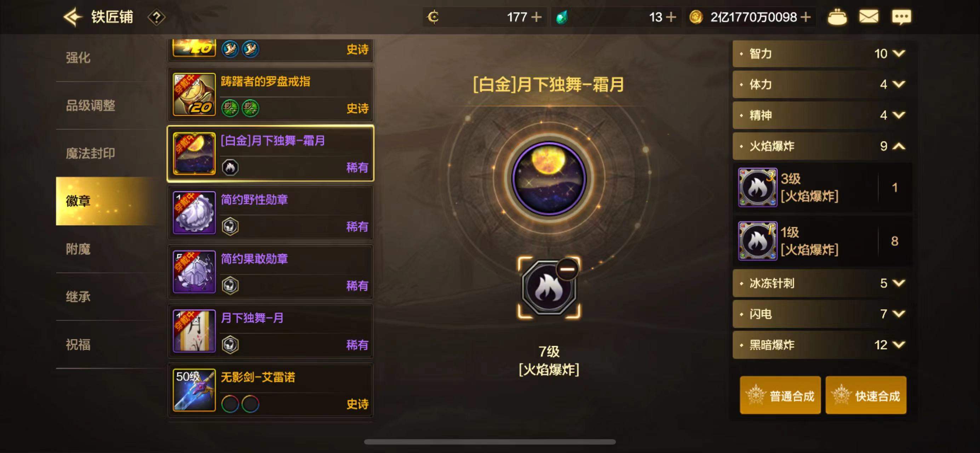Select 无影剑-艾雷诺 weapon item
The width and height of the screenshot is (980, 453).
(x=270, y=390)
